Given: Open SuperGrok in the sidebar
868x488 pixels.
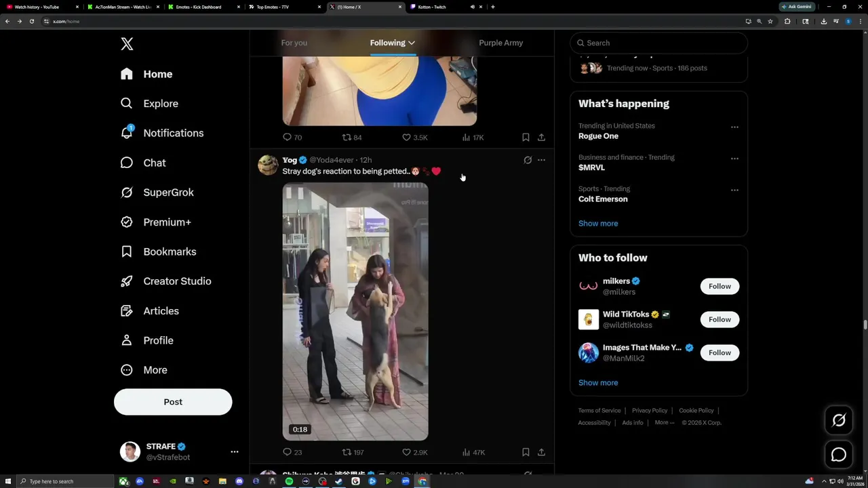Looking at the screenshot, I should (157, 192).
